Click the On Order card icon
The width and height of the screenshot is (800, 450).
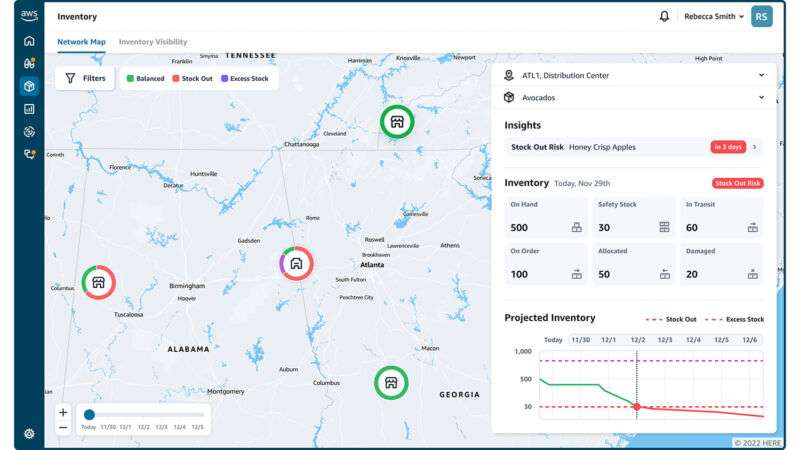point(577,274)
